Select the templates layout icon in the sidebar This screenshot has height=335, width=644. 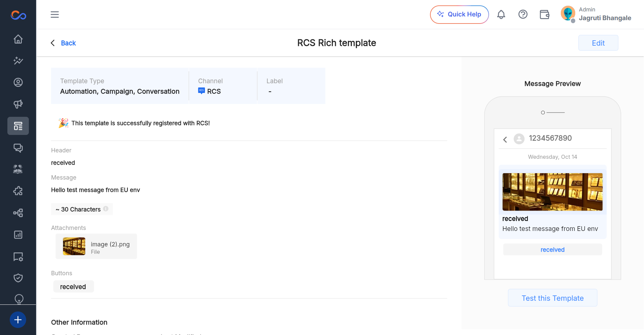[x=18, y=126]
